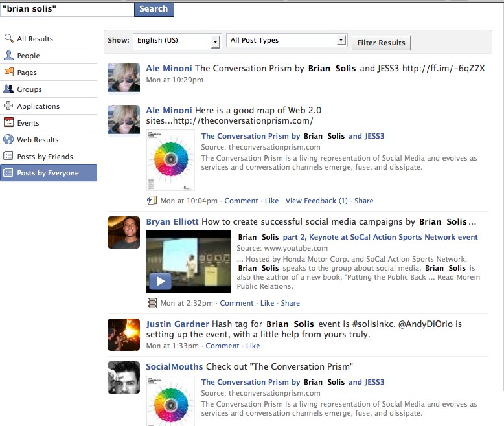Click the "brian solis" search field
Image resolution: width=504 pixels, height=426 pixels.
coord(67,9)
